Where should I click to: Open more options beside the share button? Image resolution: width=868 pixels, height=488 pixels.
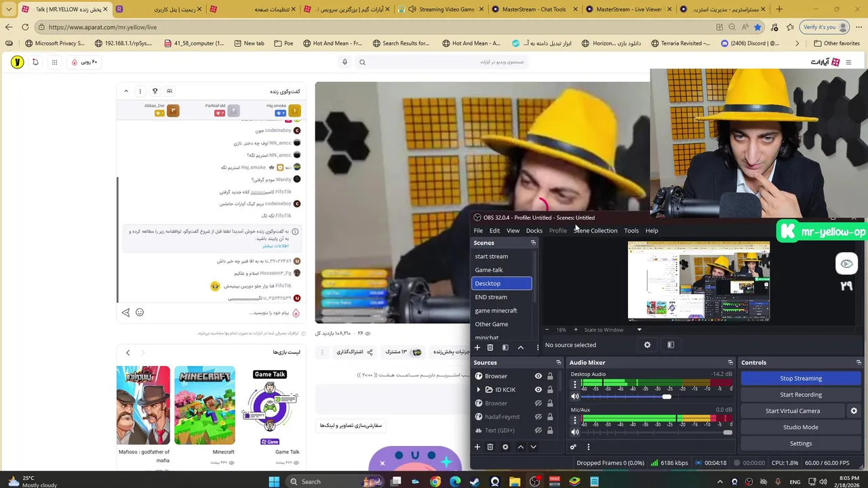(322, 352)
